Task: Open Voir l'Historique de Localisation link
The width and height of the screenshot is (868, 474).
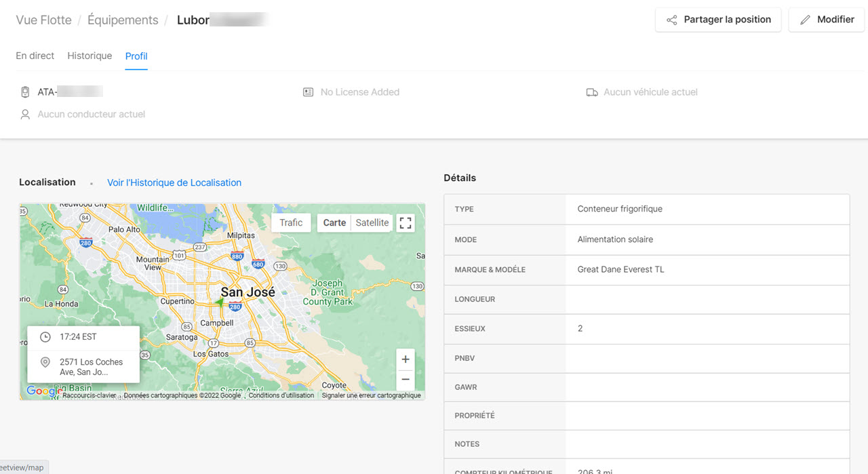Action: pyautogui.click(x=174, y=182)
